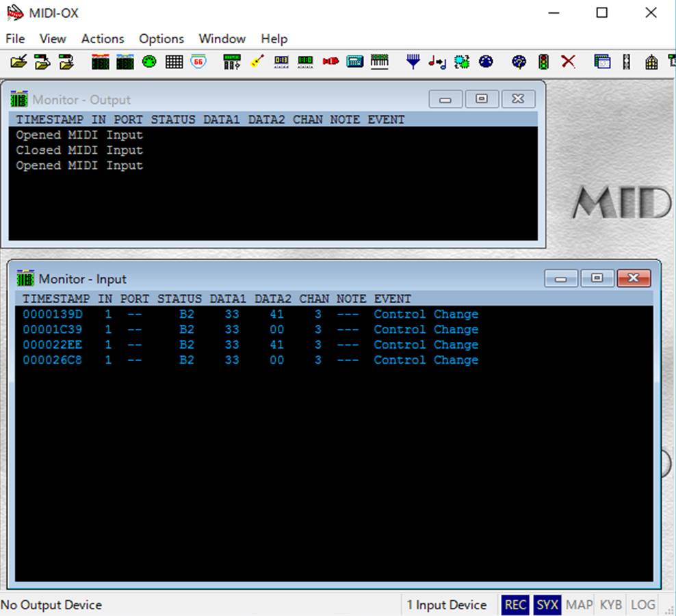This screenshot has width=676, height=616.
Task: Minimize the Monitor - Input window
Action: (560, 278)
